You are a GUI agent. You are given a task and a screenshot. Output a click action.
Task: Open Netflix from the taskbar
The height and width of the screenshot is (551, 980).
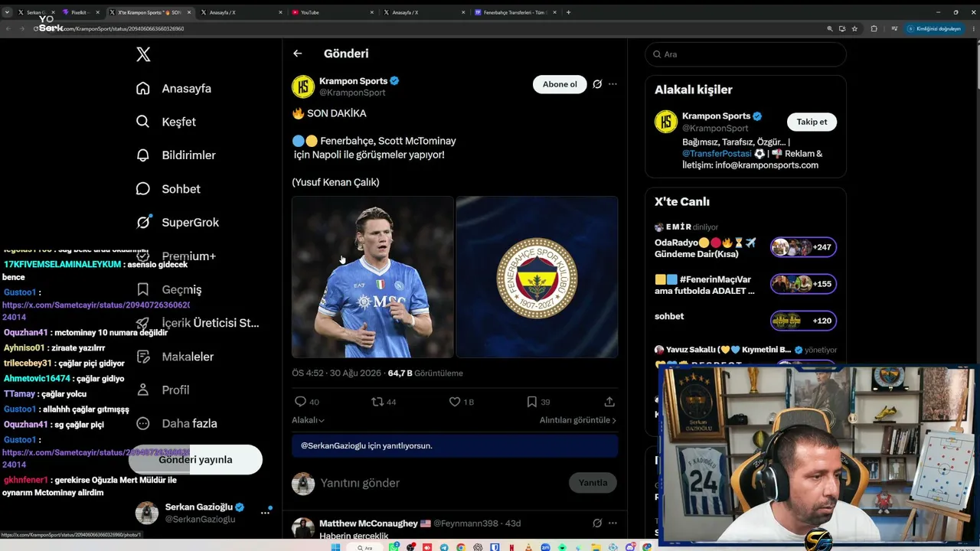coord(511,547)
